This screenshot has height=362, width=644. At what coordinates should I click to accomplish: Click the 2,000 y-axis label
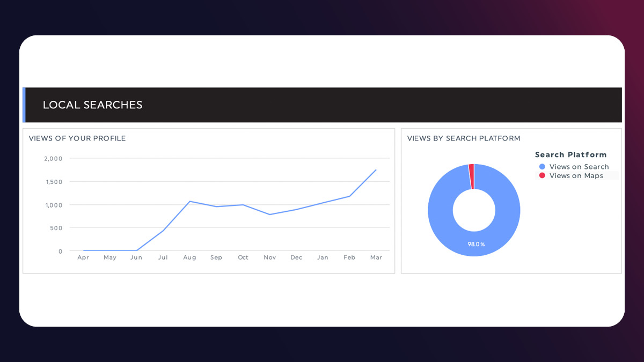coord(53,159)
